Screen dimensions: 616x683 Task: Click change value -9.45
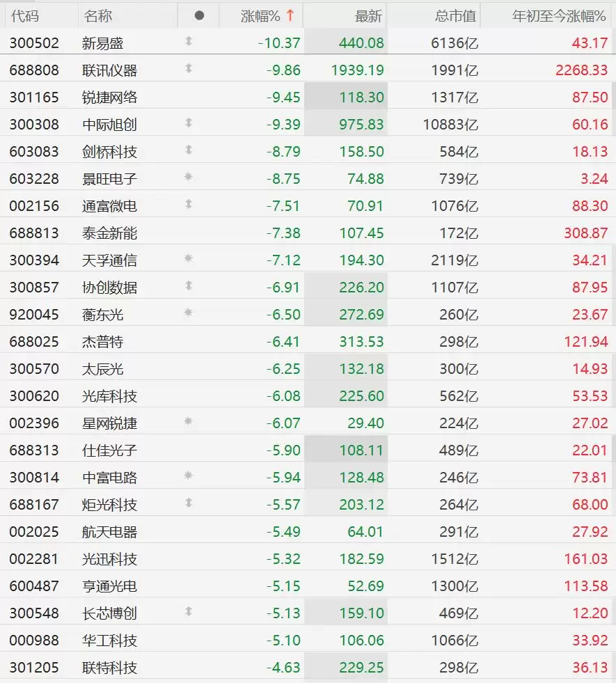tap(283, 97)
